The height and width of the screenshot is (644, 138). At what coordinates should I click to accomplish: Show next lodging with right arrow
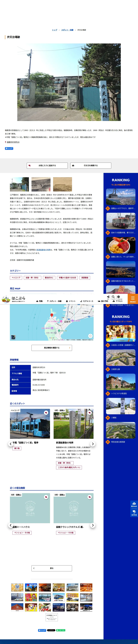click(93, 525)
